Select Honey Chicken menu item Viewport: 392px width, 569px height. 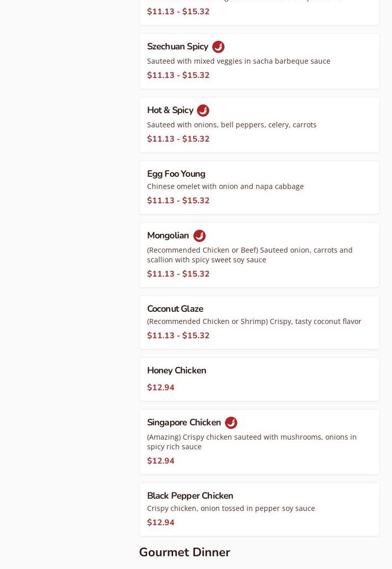(x=177, y=370)
